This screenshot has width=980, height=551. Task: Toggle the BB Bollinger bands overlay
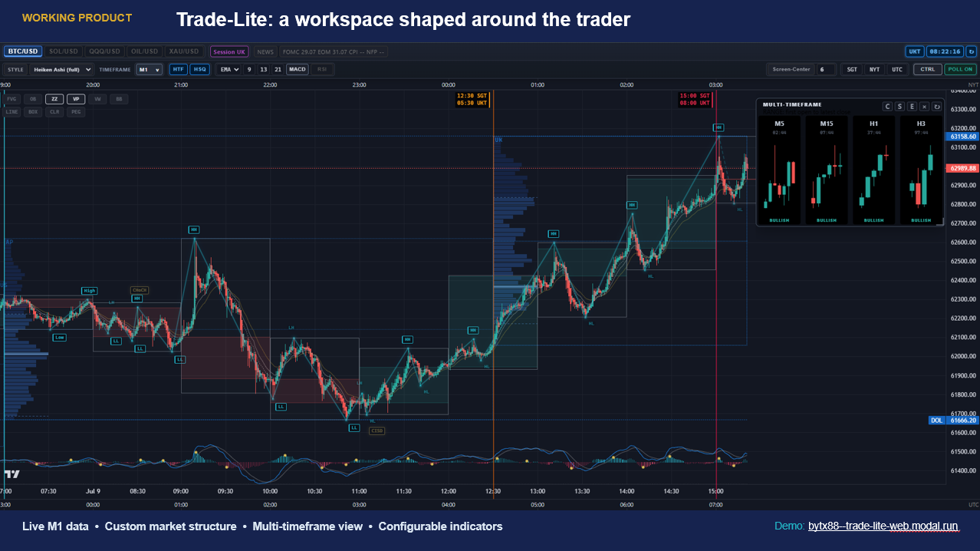click(119, 99)
